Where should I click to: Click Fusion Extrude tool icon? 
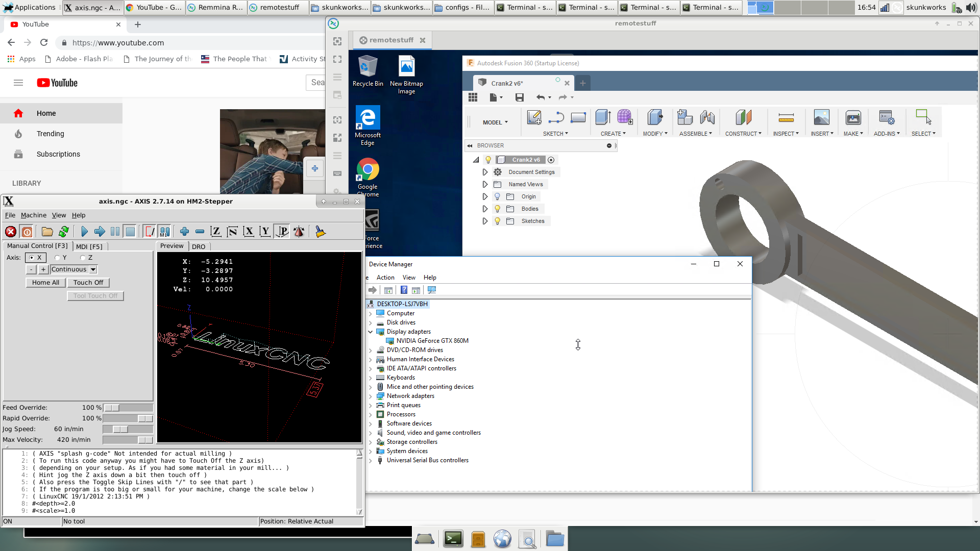point(603,117)
